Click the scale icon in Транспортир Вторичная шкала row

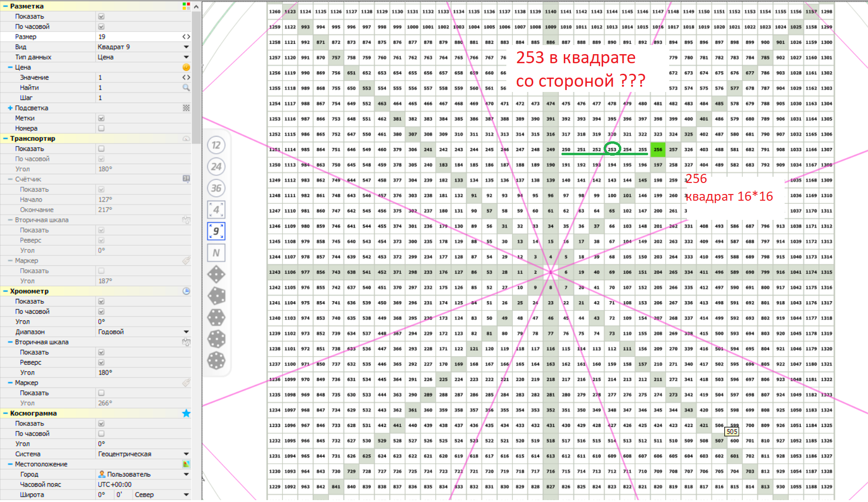[x=186, y=220]
